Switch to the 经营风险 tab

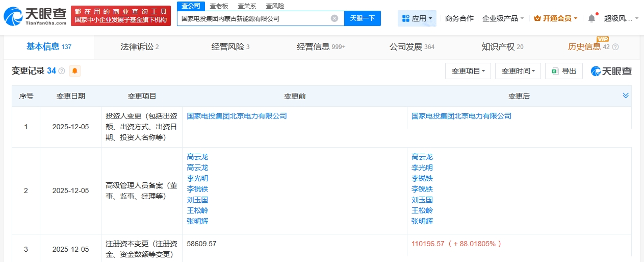click(x=230, y=47)
